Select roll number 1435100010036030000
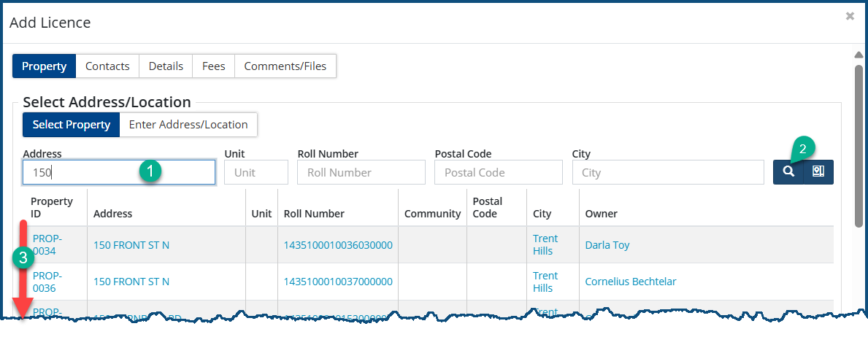 (338, 245)
